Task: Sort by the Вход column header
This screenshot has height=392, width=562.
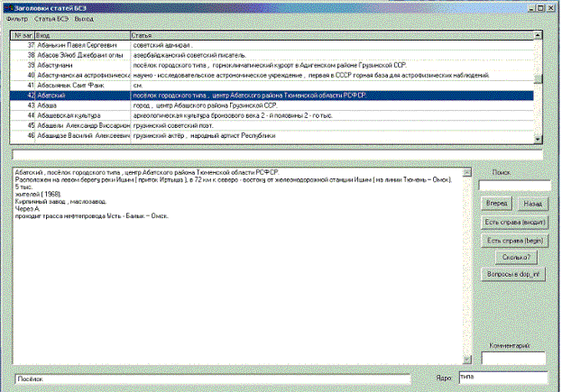Action: click(81, 34)
